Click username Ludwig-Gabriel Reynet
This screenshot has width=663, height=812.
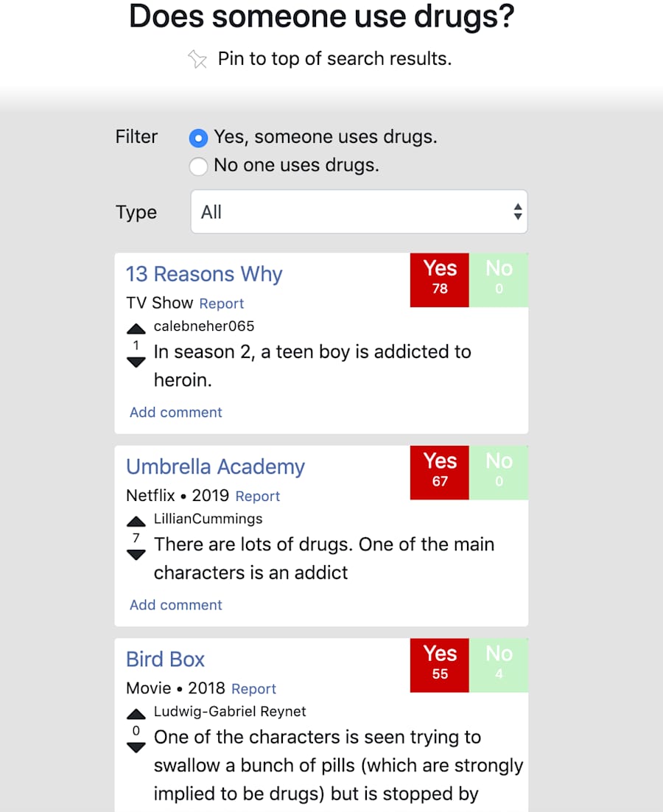coord(230,712)
